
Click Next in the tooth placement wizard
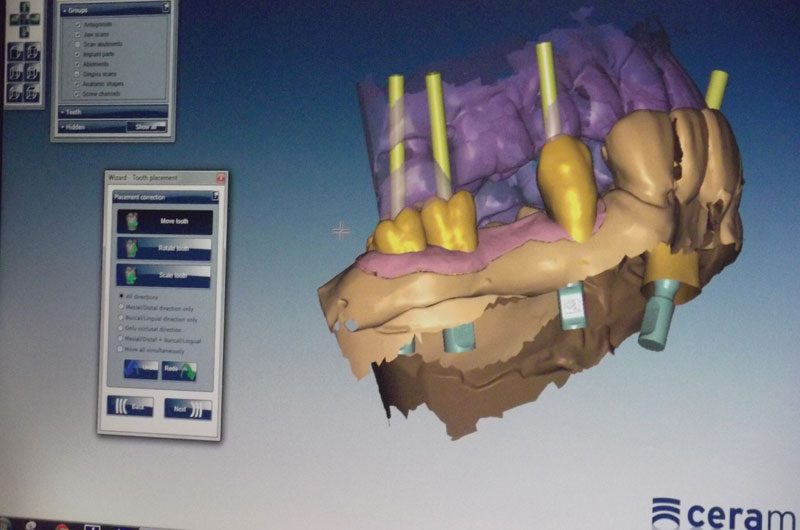tap(188, 409)
